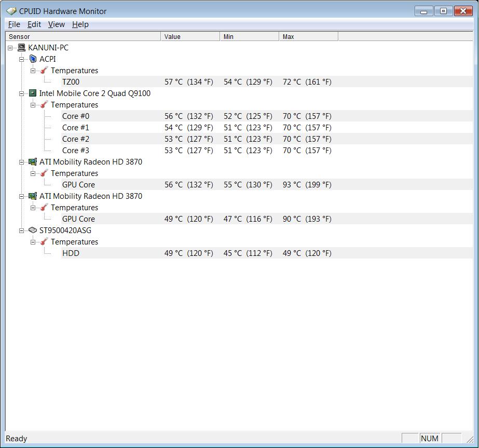Click the Value column header
This screenshot has height=448, width=479.
(190, 37)
